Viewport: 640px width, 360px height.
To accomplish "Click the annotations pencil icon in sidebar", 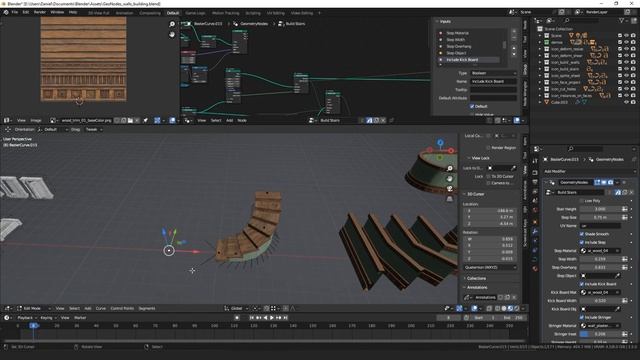I will pos(467,298).
